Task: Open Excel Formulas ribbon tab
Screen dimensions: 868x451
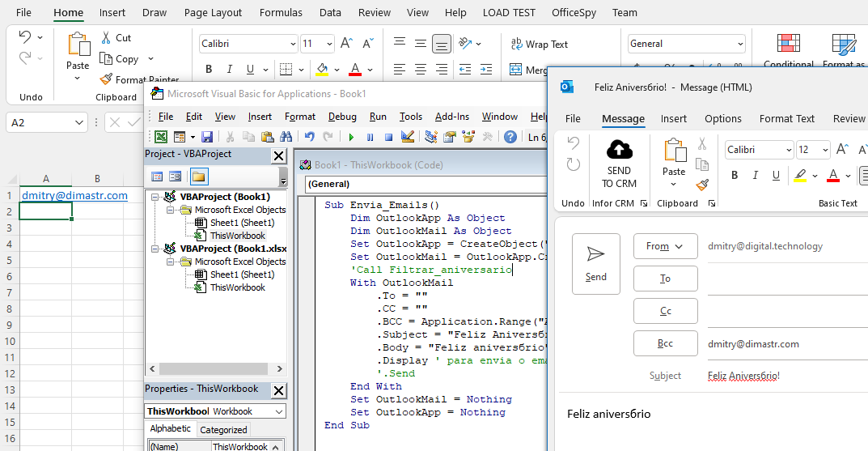Action: point(281,13)
